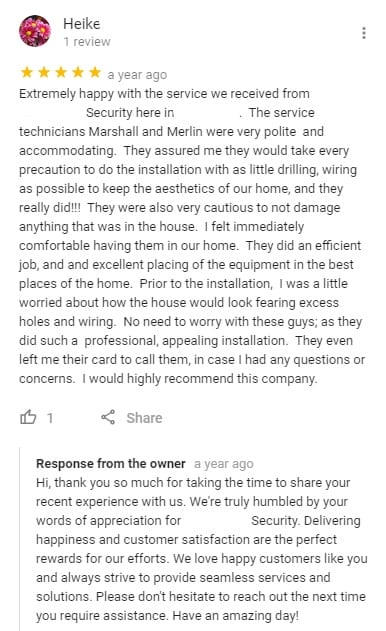Click the sentence "I would highly recommend this company"

200,379
